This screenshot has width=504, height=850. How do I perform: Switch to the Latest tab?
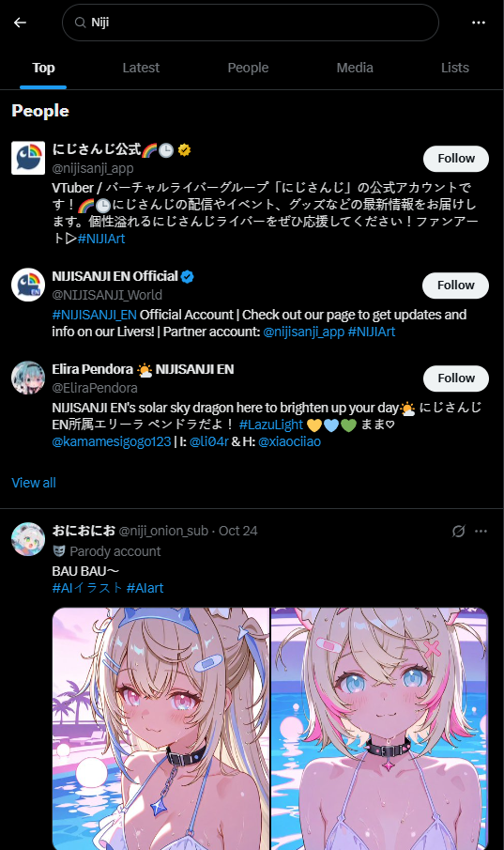pos(141,68)
